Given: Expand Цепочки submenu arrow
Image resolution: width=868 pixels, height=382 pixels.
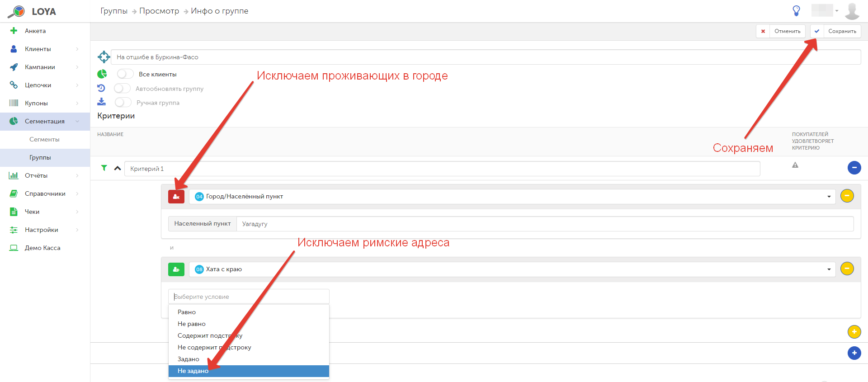Looking at the screenshot, I should pos(77,85).
